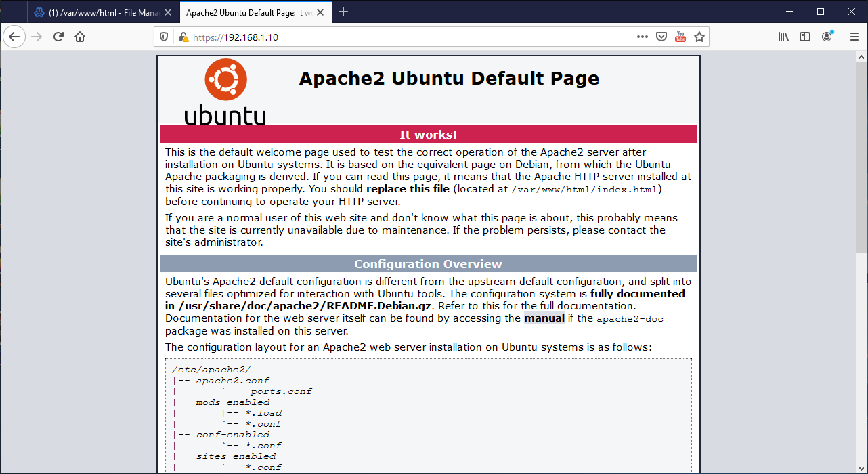Screen dimensions: 868x474
Task: Click the vertical scrollbar thumb
Action: tap(861, 149)
